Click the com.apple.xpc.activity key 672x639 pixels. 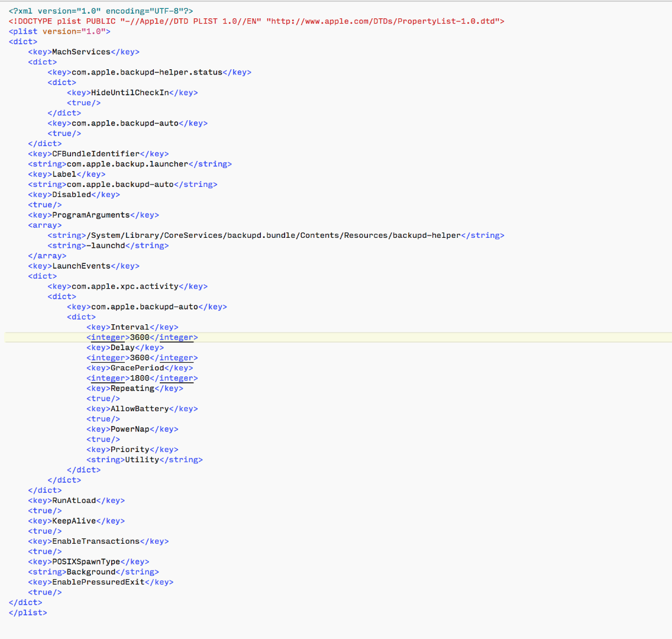(125, 286)
